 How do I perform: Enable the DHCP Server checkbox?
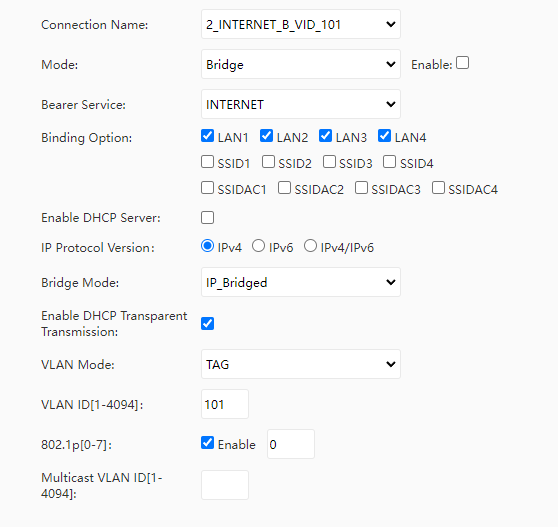(207, 217)
